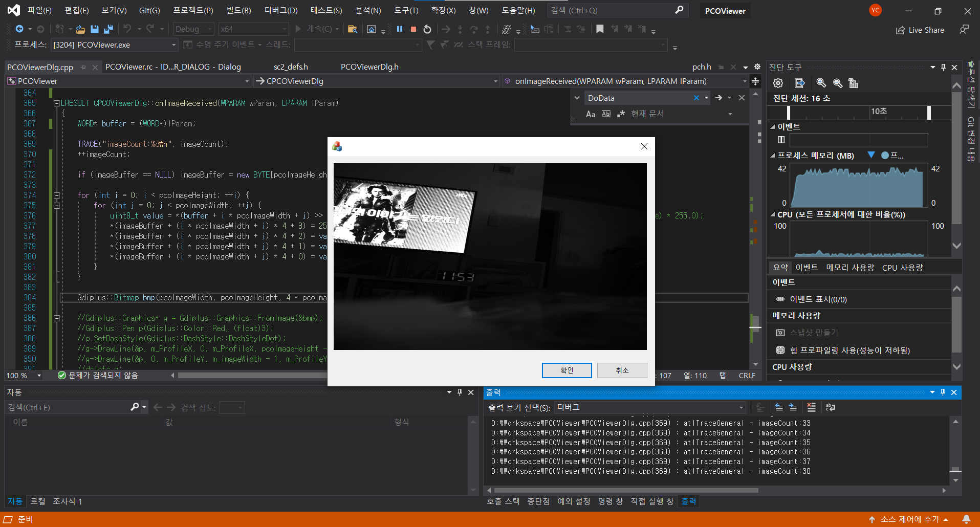Image resolution: width=980 pixels, height=527 pixels.
Task: Open diagnostic tools settings gear icon
Action: click(778, 83)
